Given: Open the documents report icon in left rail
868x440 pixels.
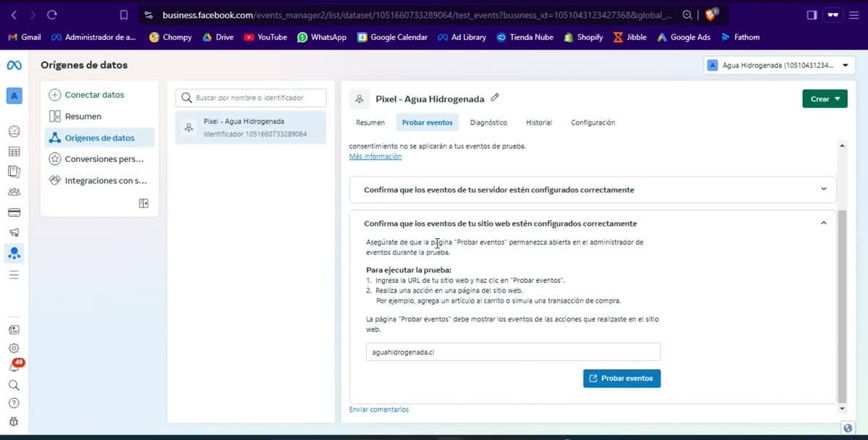Looking at the screenshot, I should pos(14,172).
